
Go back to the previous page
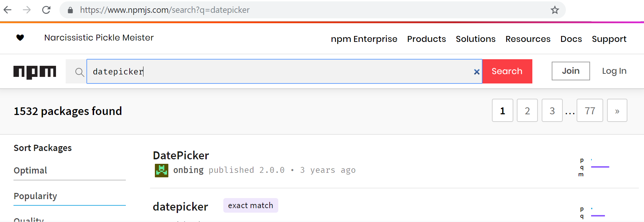click(x=8, y=10)
